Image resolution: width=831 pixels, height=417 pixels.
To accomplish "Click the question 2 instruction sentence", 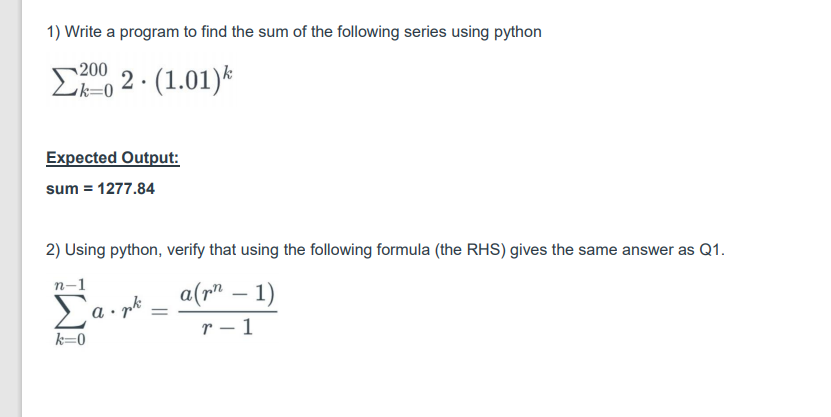I will tap(385, 250).
